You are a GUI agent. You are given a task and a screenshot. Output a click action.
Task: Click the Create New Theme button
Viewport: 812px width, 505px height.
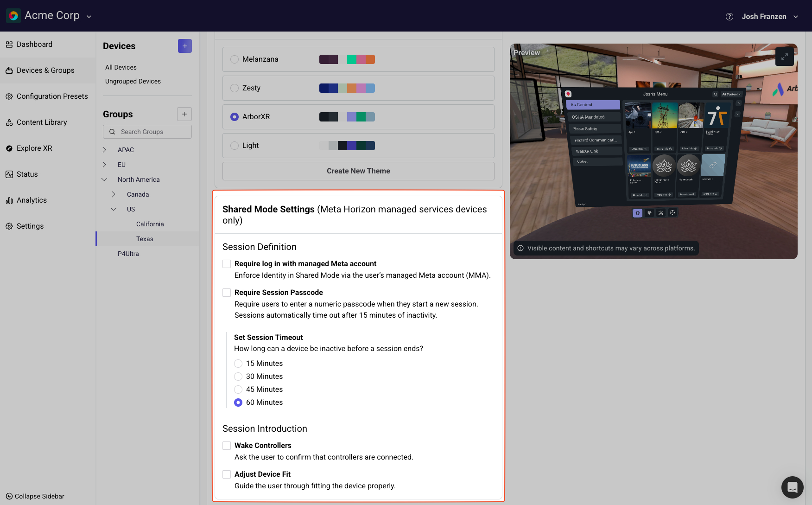pyautogui.click(x=358, y=171)
